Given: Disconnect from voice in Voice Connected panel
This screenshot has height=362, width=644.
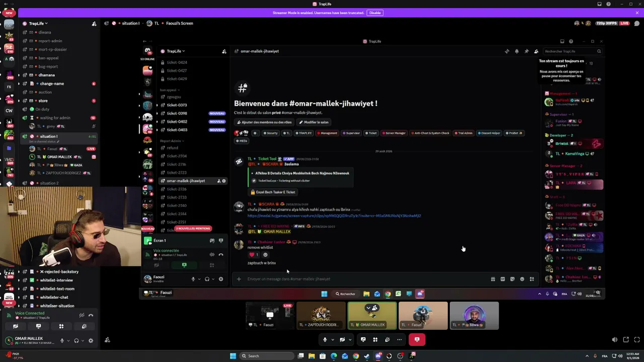Looking at the screenshot, I should click(x=91, y=315).
